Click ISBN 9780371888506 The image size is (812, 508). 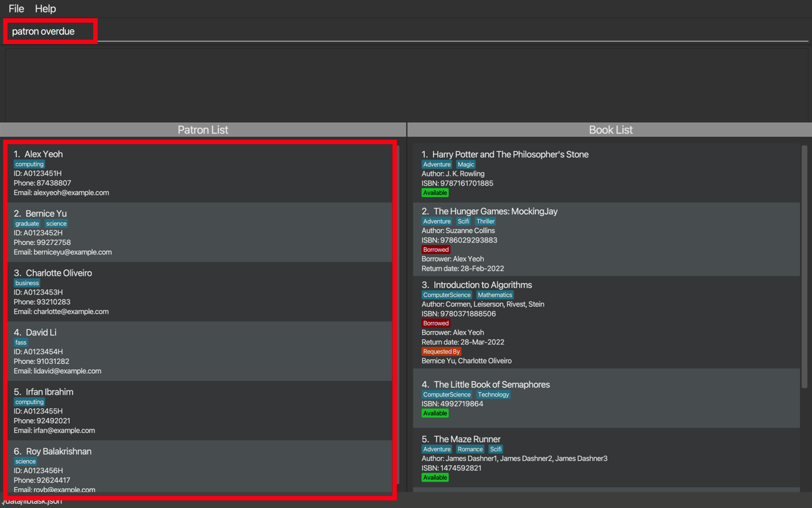(459, 313)
